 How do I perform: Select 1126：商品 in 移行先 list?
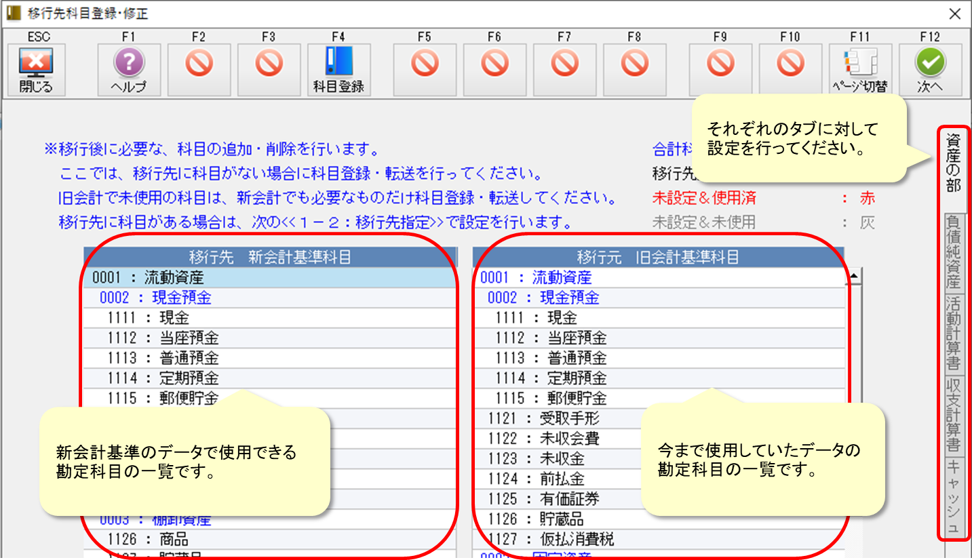(x=269, y=540)
